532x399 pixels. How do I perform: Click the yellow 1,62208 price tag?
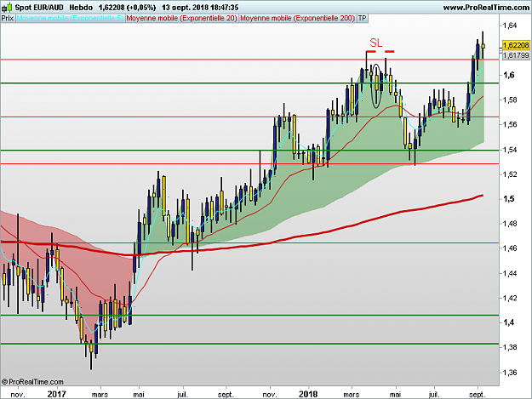(x=516, y=45)
